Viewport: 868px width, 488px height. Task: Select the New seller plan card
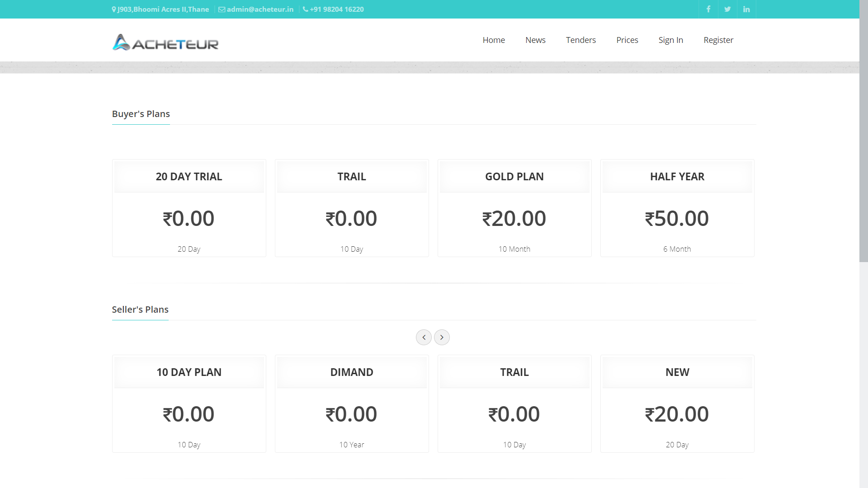[677, 404]
